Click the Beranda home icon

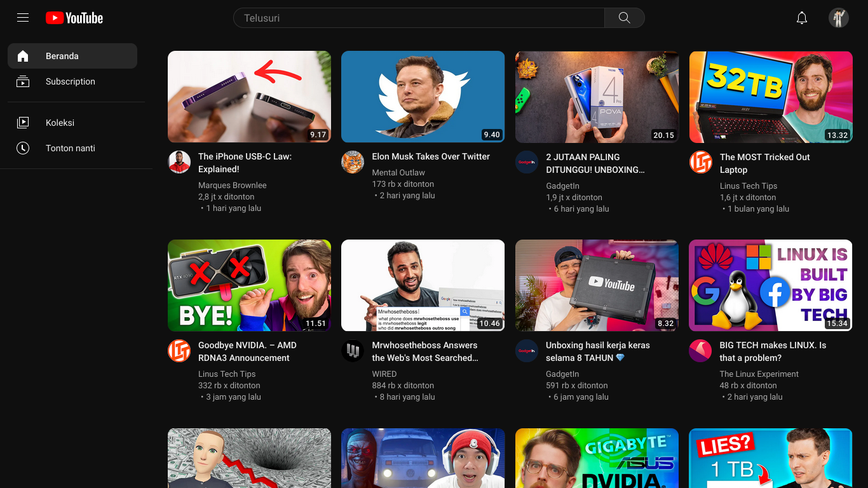(x=23, y=56)
